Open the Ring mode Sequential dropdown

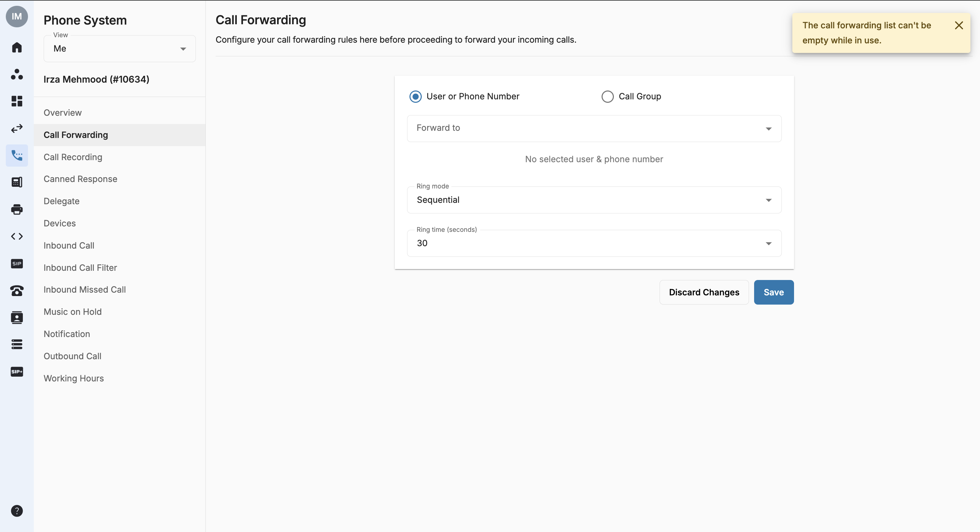594,200
